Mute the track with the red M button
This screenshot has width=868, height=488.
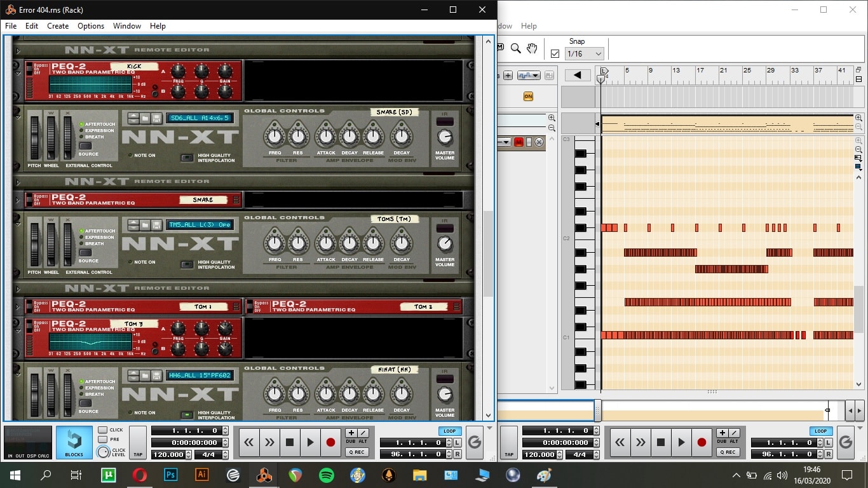pos(519,142)
